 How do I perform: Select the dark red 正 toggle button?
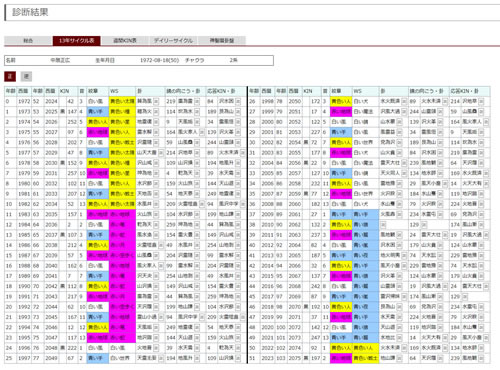point(10,76)
